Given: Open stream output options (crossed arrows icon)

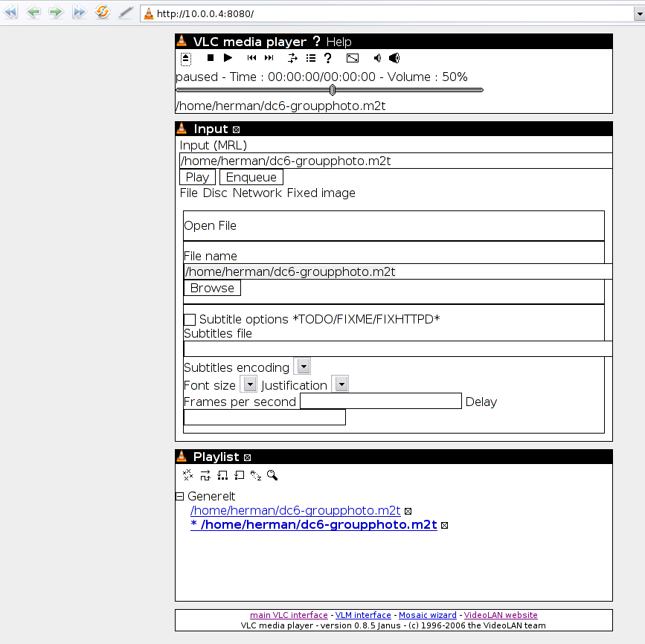Looking at the screenshot, I should click(292, 58).
